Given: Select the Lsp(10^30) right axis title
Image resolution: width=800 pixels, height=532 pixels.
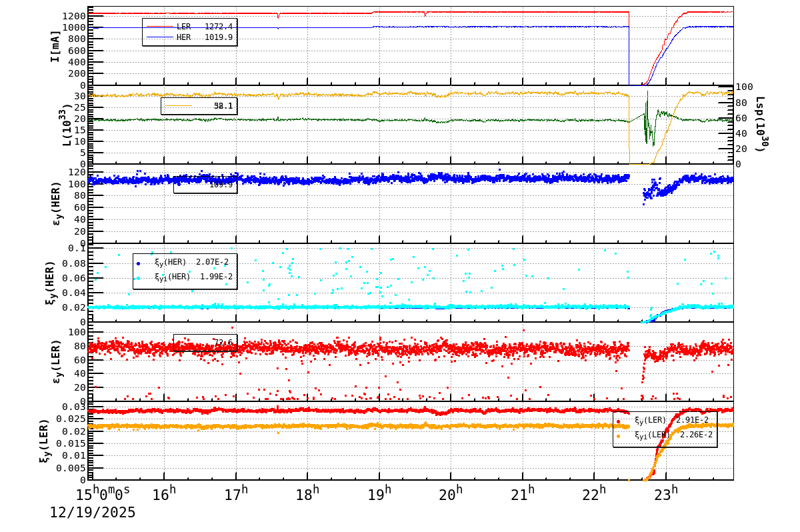Looking at the screenshot, I should coord(761,124).
